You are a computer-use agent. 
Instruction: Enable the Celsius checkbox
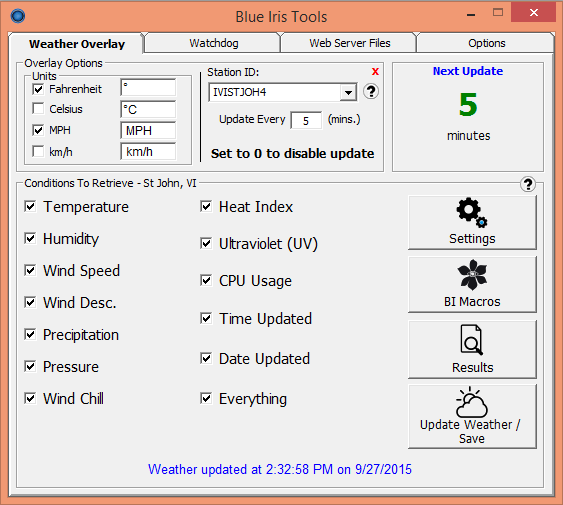pos(38,108)
